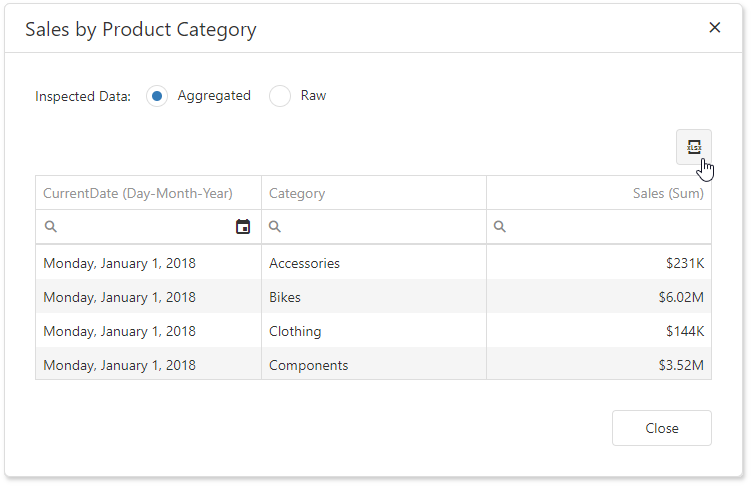Sort by the Sales (Sum) column header

pos(668,193)
